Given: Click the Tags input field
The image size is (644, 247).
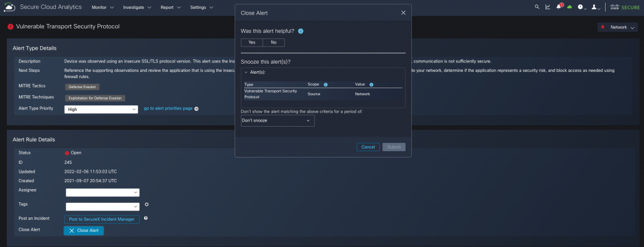Looking at the screenshot, I should 103,207.
